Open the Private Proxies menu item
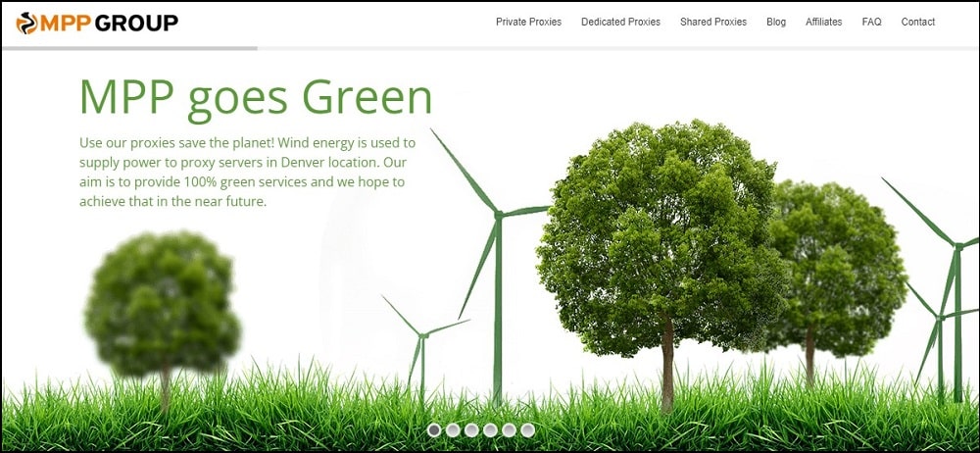Viewport: 980px width, 453px height. click(x=529, y=22)
